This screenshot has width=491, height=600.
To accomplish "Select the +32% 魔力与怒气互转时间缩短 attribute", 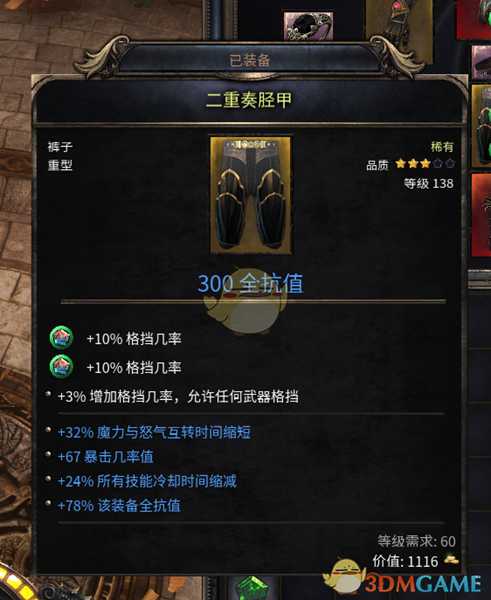I will [154, 432].
